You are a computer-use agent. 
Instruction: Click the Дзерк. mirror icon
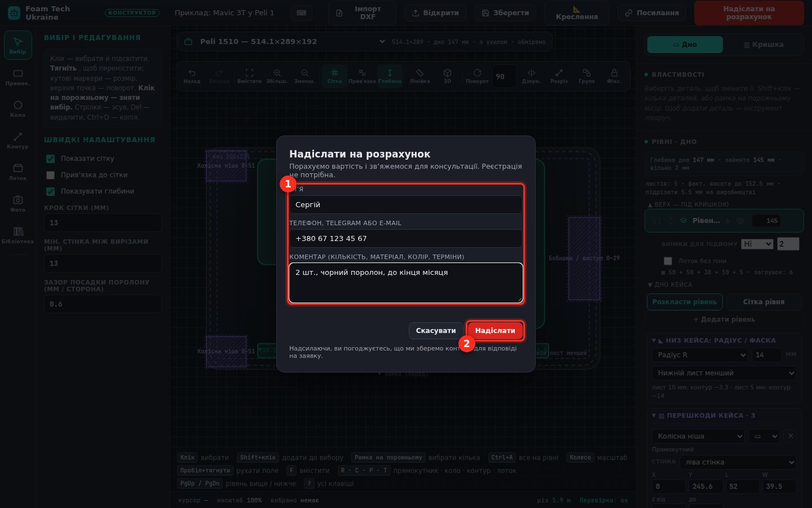coord(531,76)
